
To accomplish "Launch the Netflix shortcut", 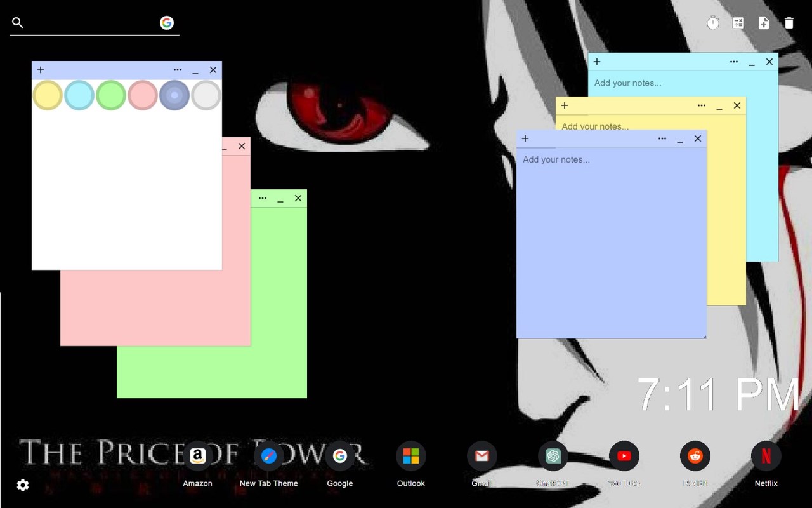I will point(766,456).
